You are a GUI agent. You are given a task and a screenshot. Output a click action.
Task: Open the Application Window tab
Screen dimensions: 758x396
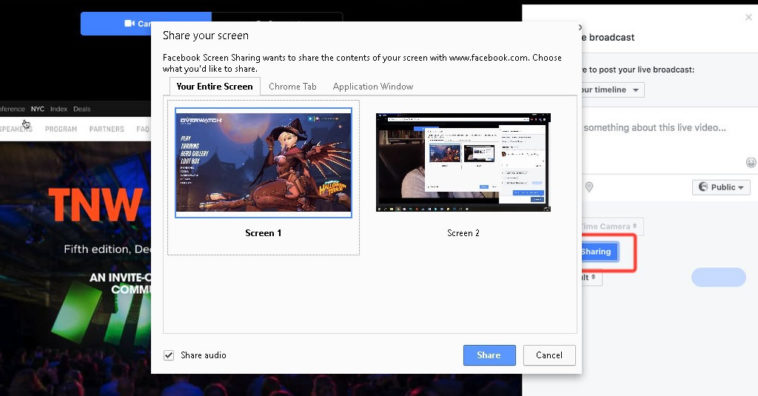point(373,87)
